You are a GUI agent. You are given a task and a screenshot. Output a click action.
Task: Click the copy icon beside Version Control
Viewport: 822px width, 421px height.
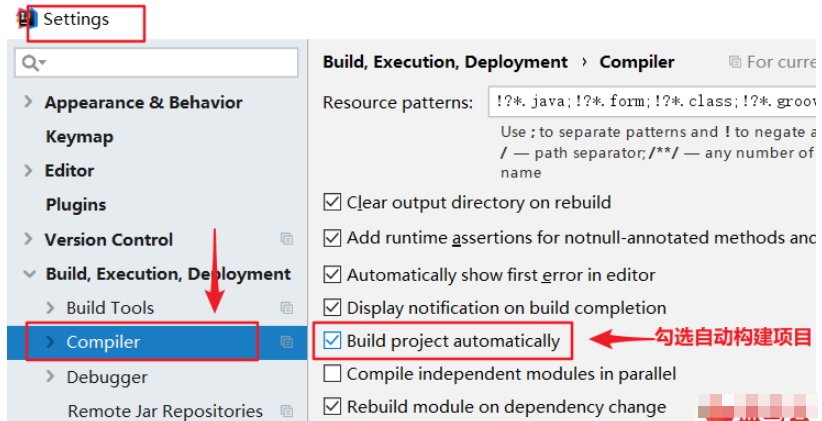tap(287, 239)
